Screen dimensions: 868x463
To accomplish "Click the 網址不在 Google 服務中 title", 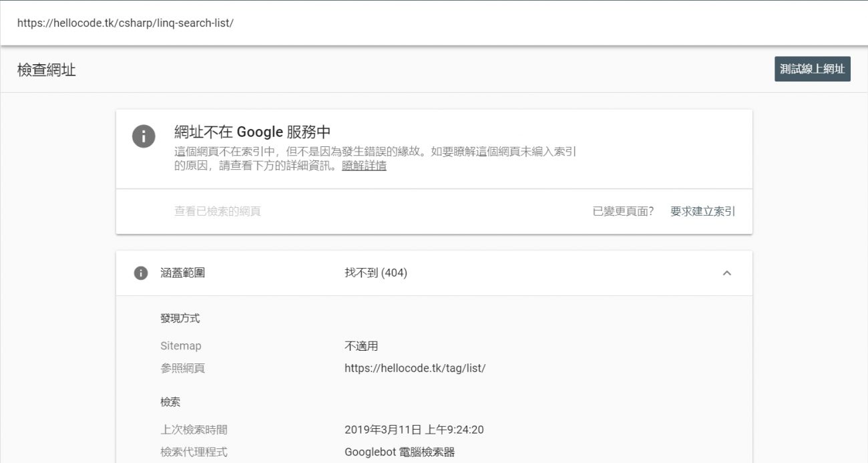I will [x=252, y=132].
